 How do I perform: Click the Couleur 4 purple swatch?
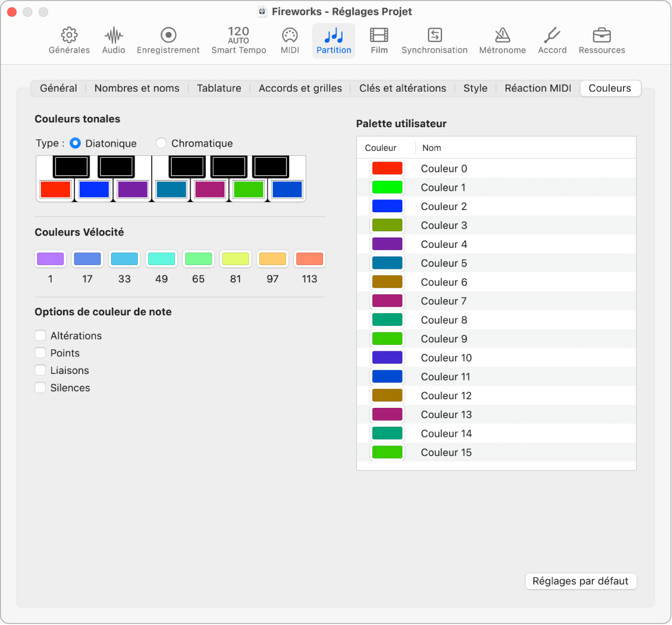click(x=387, y=244)
